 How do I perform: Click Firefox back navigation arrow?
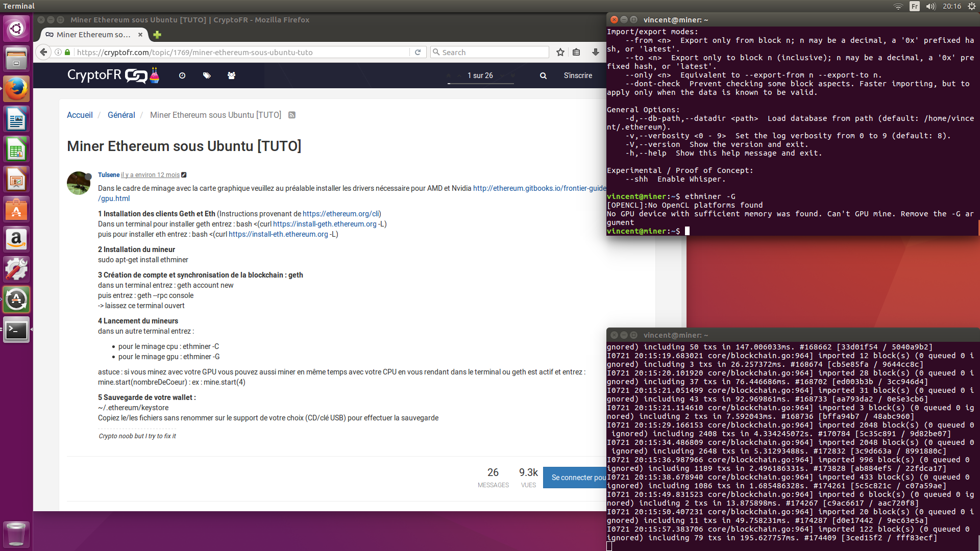[x=44, y=52]
